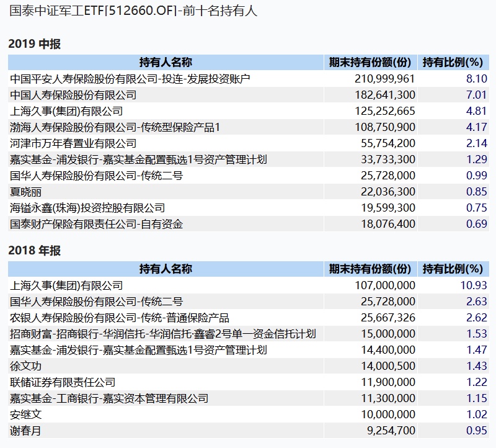Click share amount 14,400,000
496x448 pixels.
point(388,350)
